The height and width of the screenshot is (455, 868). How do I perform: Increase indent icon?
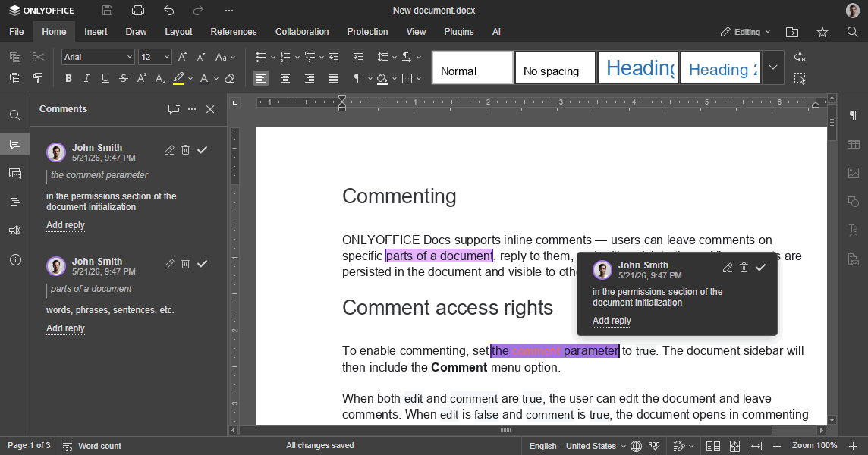[x=358, y=57]
